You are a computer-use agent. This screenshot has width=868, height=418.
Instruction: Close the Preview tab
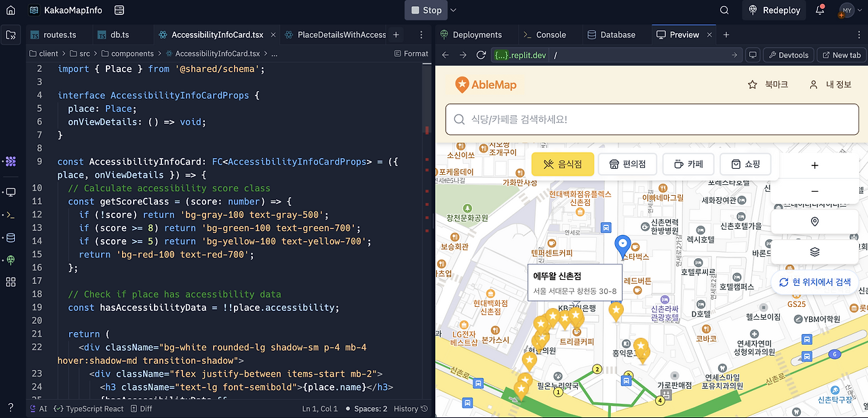coord(709,35)
